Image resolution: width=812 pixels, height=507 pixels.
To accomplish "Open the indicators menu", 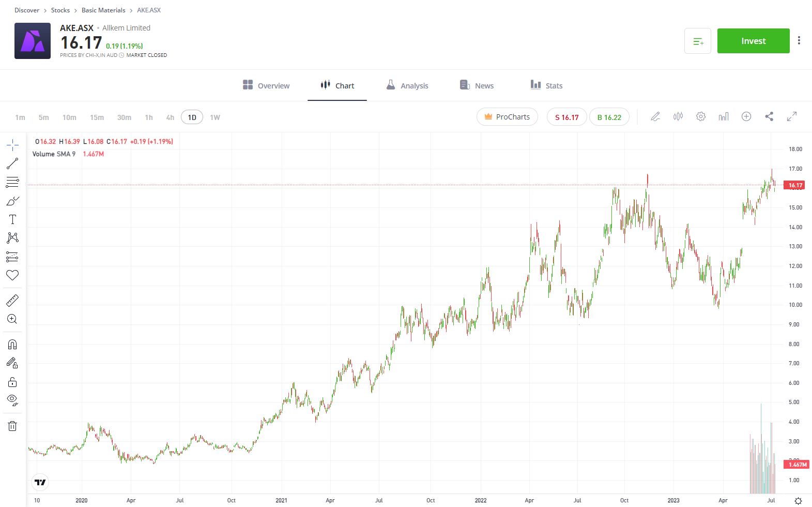I will coord(724,117).
